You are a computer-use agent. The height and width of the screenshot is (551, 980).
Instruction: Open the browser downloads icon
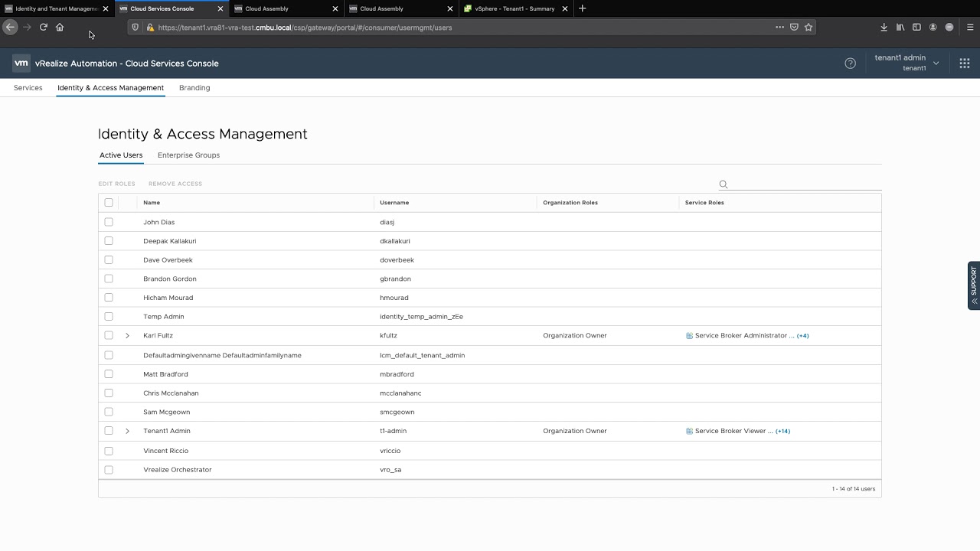pyautogui.click(x=884, y=27)
